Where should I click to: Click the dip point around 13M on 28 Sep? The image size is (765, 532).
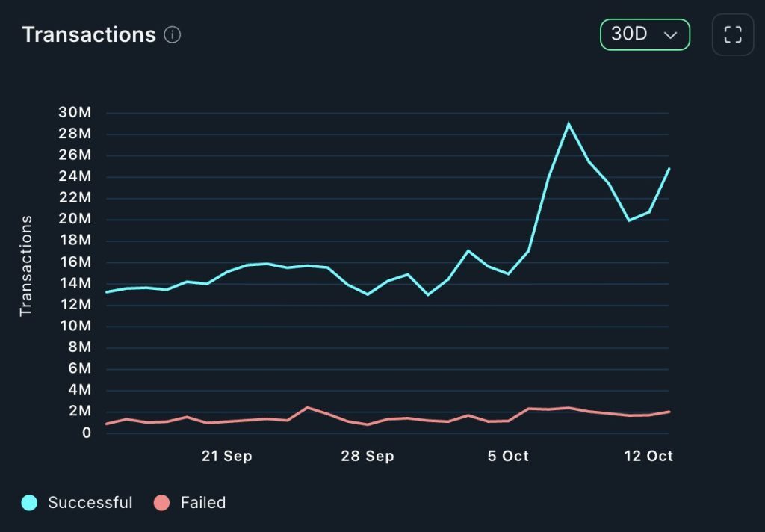point(367,294)
